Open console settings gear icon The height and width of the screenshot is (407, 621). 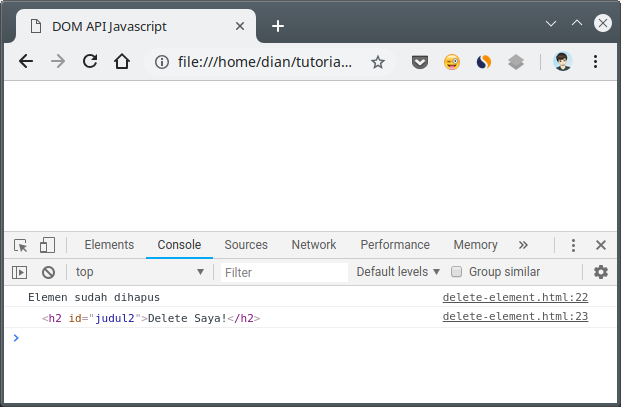(601, 272)
